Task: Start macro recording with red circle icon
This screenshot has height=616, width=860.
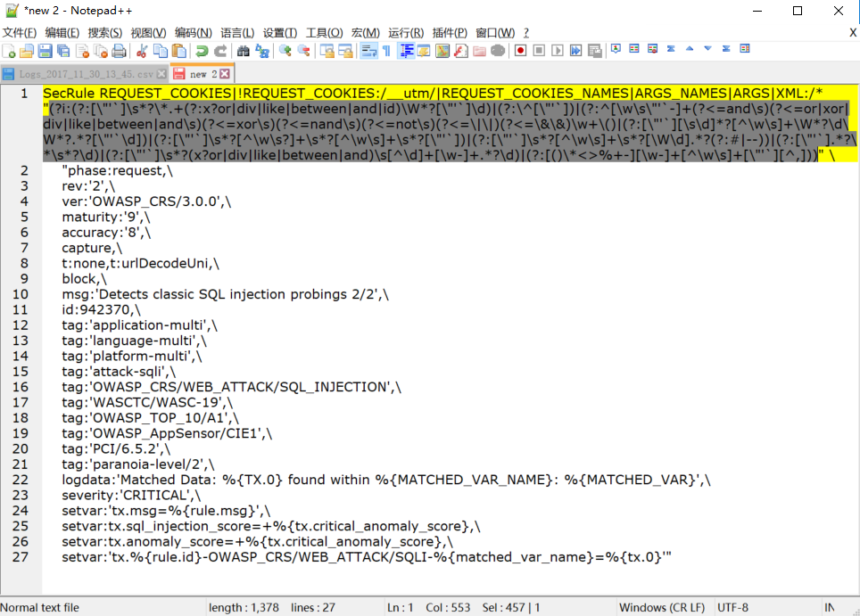Action: click(x=520, y=51)
